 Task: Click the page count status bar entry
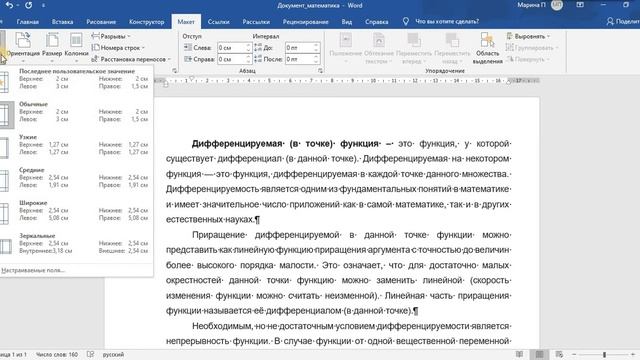click(x=13, y=354)
